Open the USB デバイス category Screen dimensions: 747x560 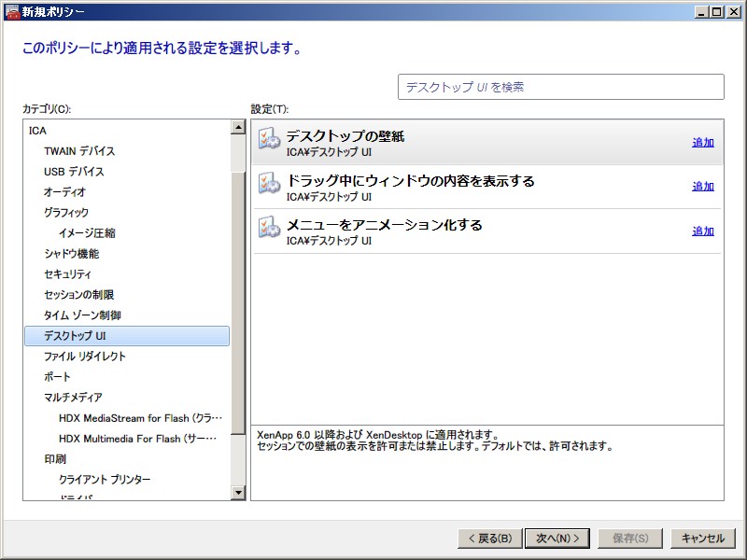[x=74, y=172]
